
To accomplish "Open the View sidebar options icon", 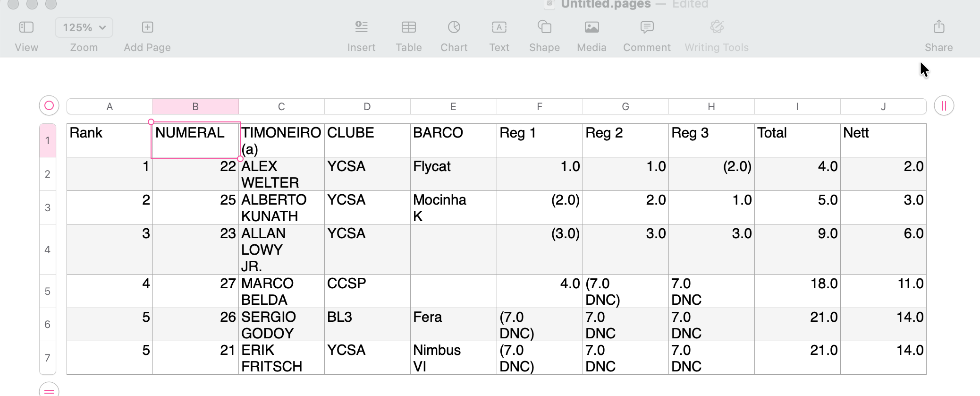I will click(x=26, y=27).
